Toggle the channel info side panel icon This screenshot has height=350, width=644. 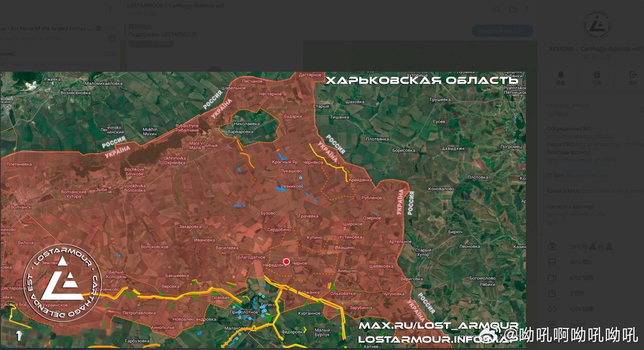point(513,9)
